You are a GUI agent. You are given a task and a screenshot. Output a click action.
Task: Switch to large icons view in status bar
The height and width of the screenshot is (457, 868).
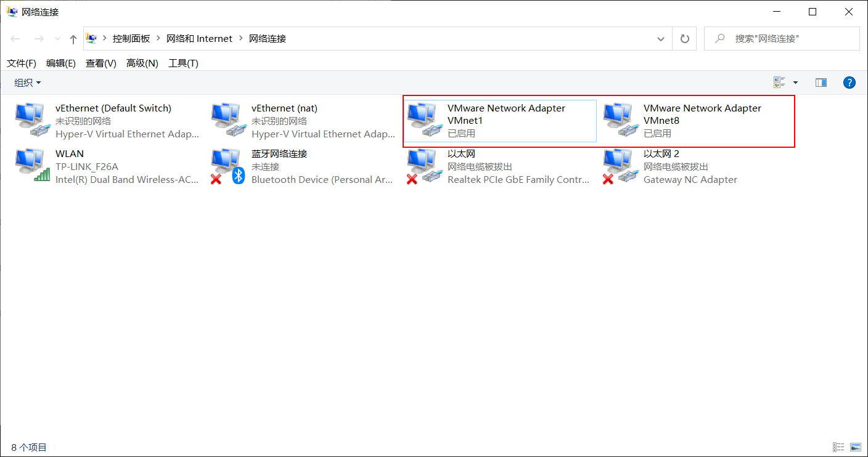pos(855,447)
